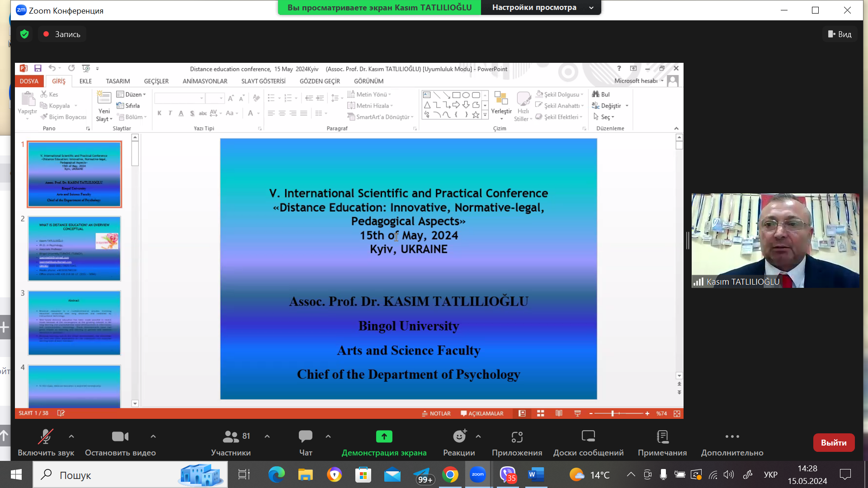Click the red Leave meeting button

click(x=833, y=443)
